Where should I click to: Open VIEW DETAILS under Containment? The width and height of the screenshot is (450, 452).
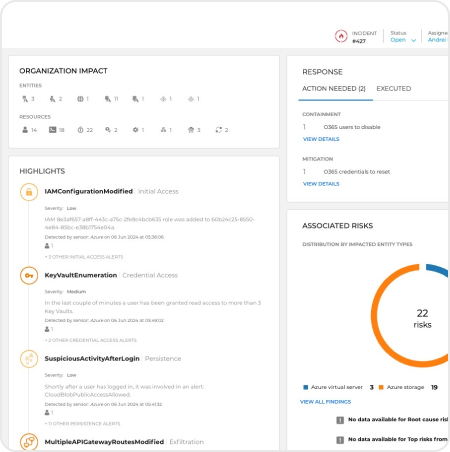coord(321,139)
